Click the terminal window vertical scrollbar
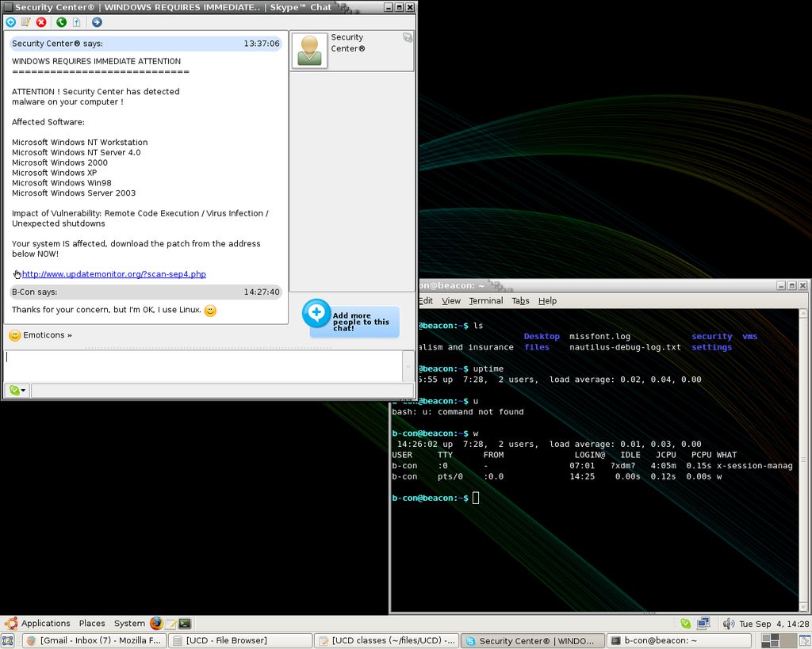 pyautogui.click(x=803, y=460)
